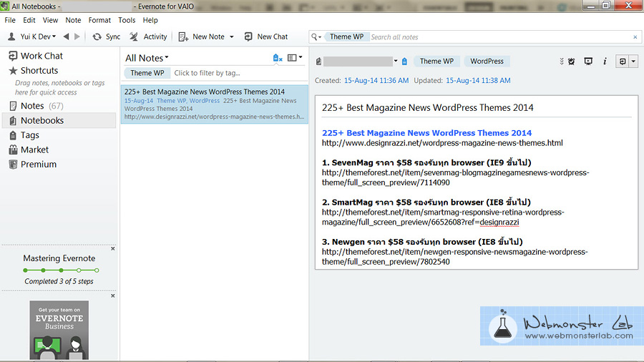Select Shortcuts in the sidebar

point(34,71)
